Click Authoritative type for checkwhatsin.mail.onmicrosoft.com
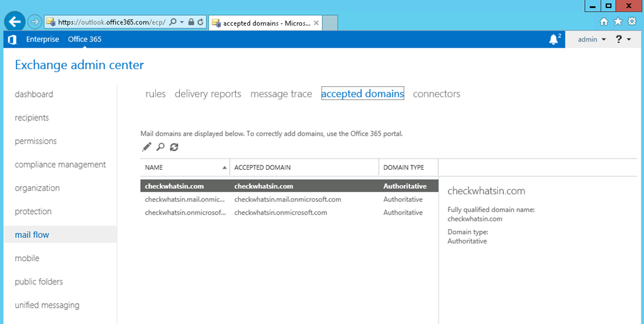This screenshot has width=644, height=324. click(x=403, y=199)
